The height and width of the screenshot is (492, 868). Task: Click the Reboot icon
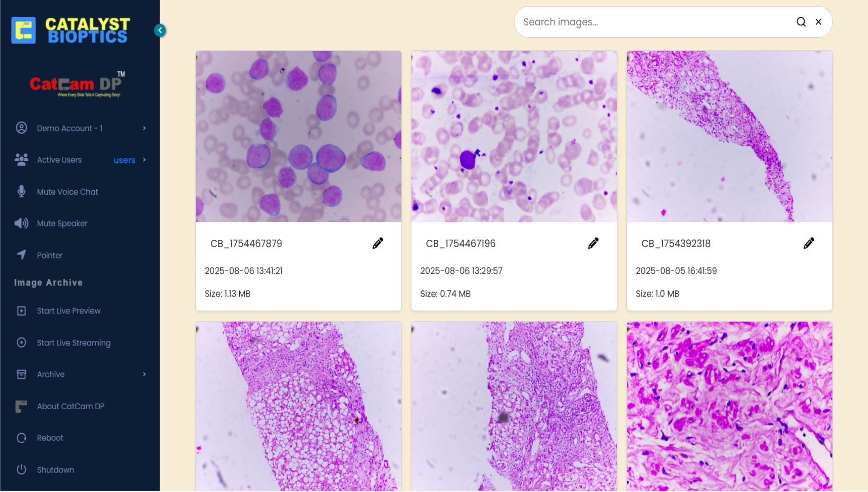click(21, 438)
